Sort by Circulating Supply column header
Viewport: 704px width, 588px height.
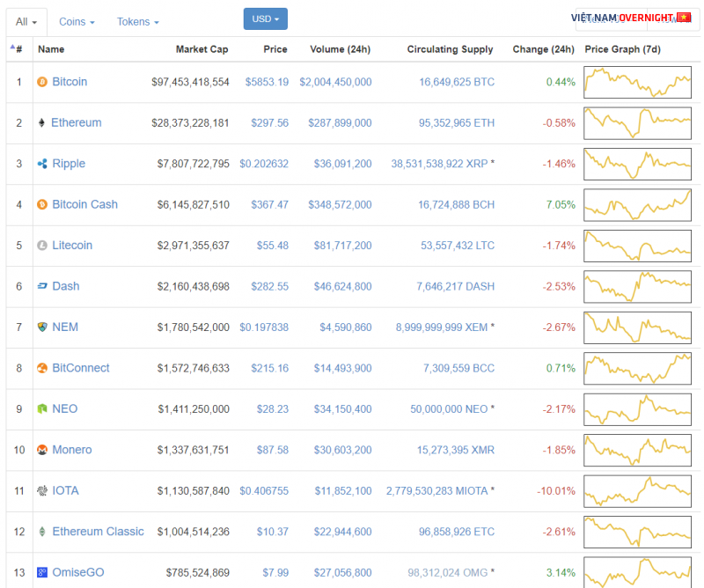point(450,49)
